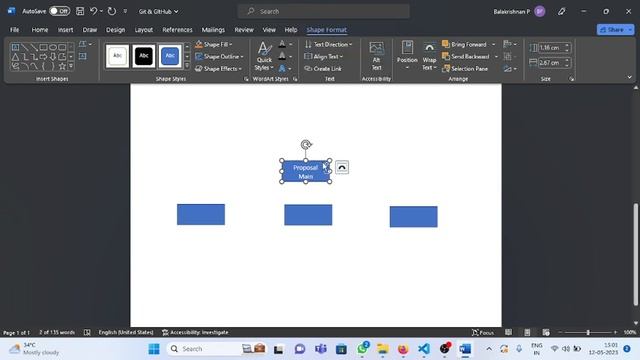This screenshot has width=640, height=360.
Task: Open the Quick Styles WordArt gallery
Action: pos(264,56)
